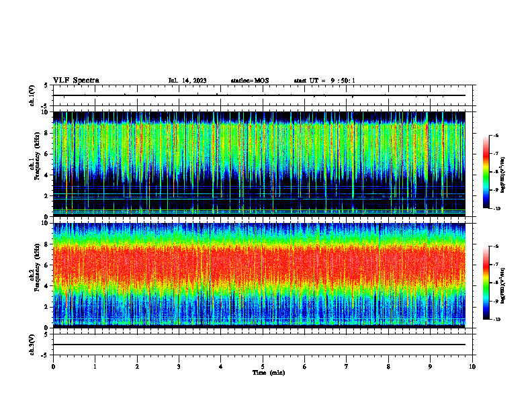The image size is (532, 411).
Task: Click the "ch.1(V)" waveform axis label
Action: pos(32,95)
